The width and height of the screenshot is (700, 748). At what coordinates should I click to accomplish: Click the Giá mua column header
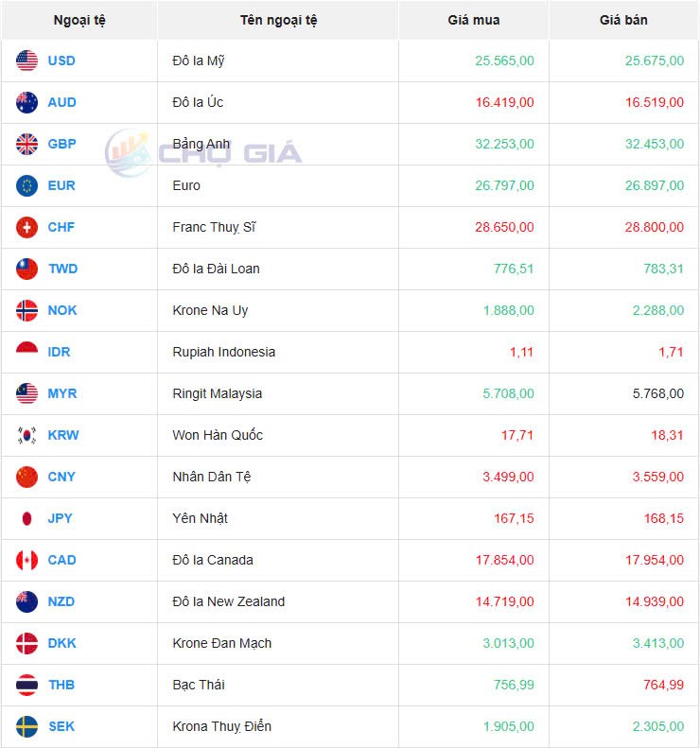point(474,20)
